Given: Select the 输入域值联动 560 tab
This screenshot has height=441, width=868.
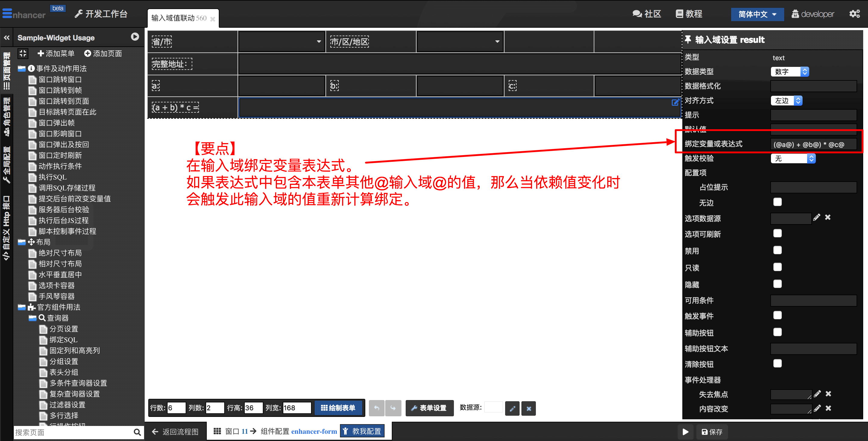Looking at the screenshot, I should point(179,18).
